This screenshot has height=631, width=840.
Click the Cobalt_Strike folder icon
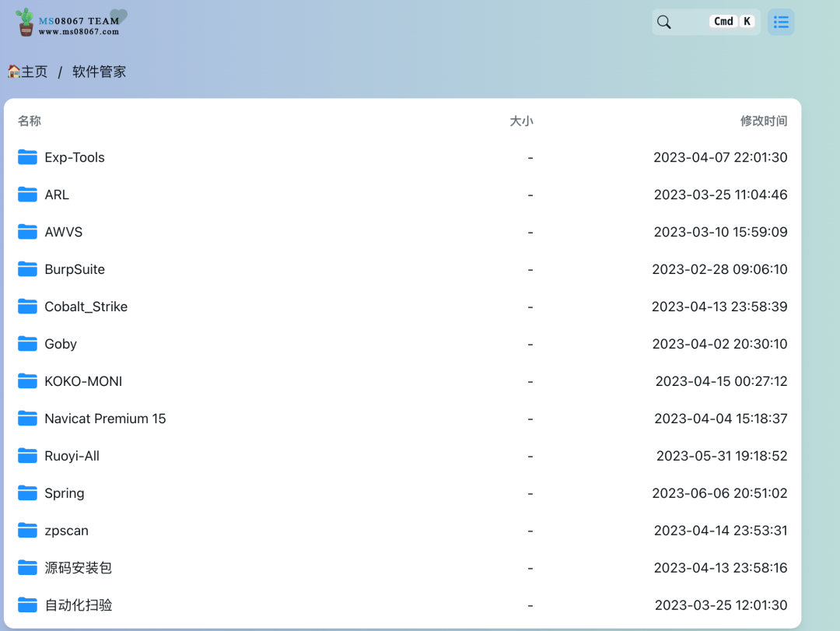coord(27,306)
